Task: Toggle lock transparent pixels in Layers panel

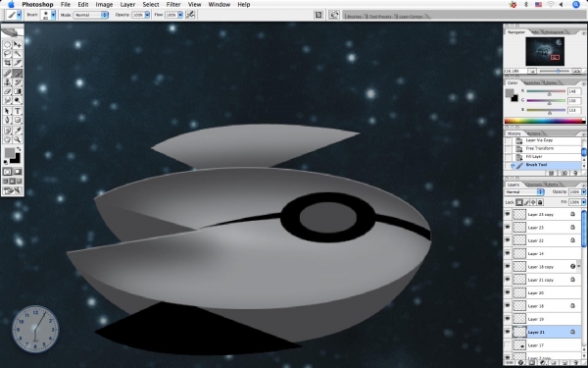Action: 519,202
